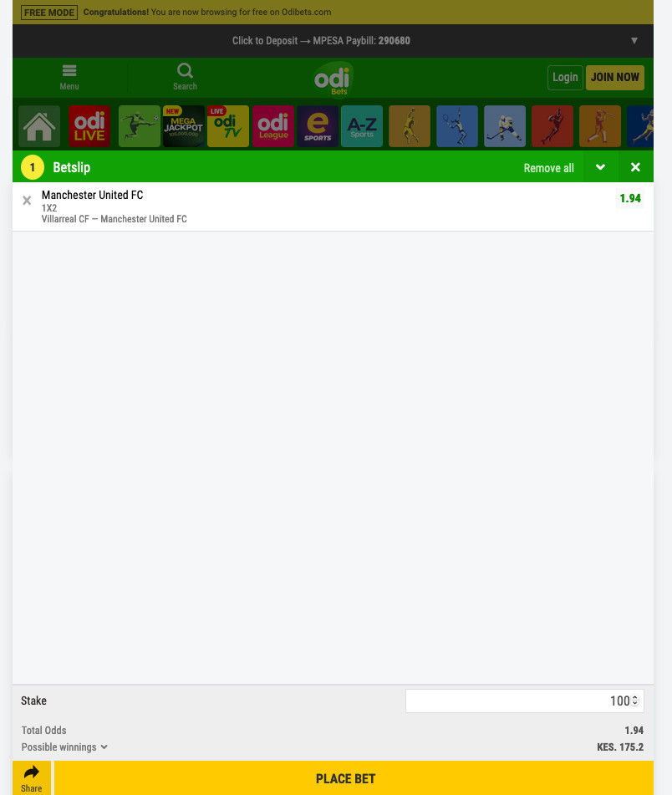Open the hamburger Menu icon

(69, 70)
